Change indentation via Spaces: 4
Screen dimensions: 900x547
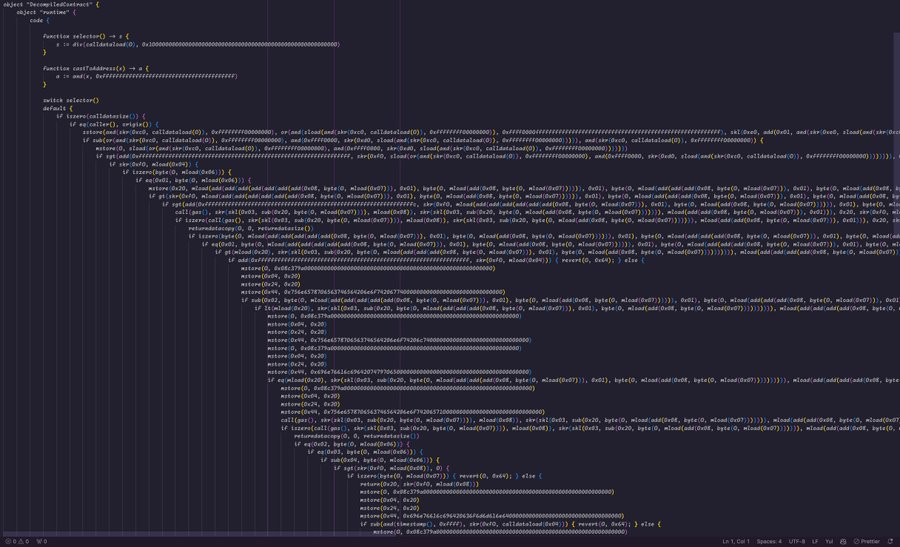769,541
